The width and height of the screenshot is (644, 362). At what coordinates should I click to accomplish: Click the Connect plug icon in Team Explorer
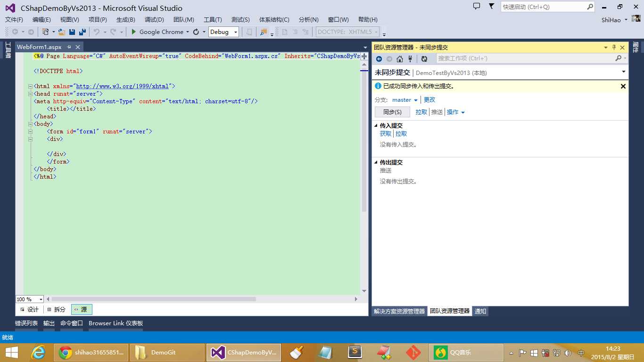click(410, 59)
